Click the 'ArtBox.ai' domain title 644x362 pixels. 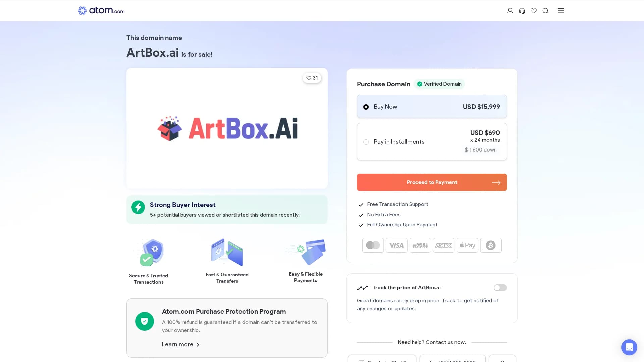tap(153, 53)
